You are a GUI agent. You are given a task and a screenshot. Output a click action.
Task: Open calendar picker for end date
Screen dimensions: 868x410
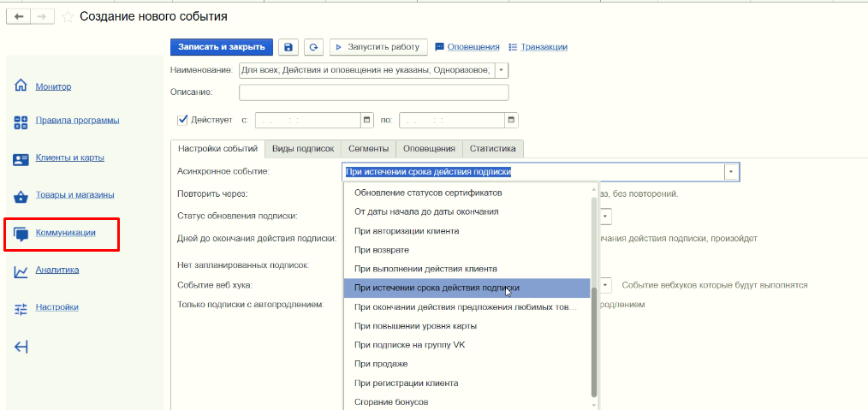point(511,120)
